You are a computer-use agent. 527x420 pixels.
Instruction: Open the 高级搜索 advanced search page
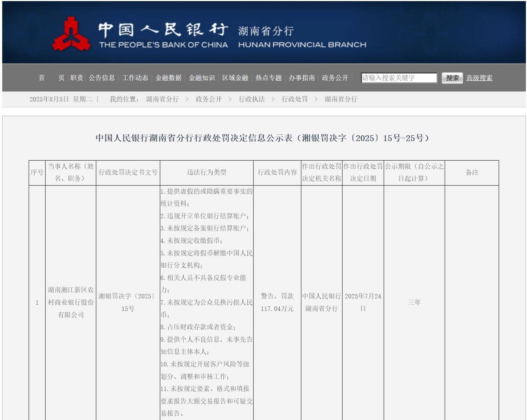479,78
